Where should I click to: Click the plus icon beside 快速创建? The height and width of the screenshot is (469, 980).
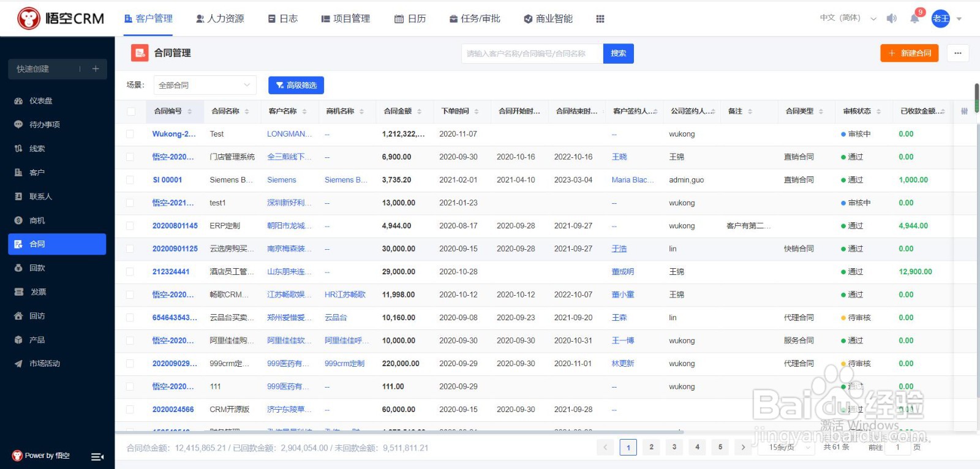pos(96,69)
